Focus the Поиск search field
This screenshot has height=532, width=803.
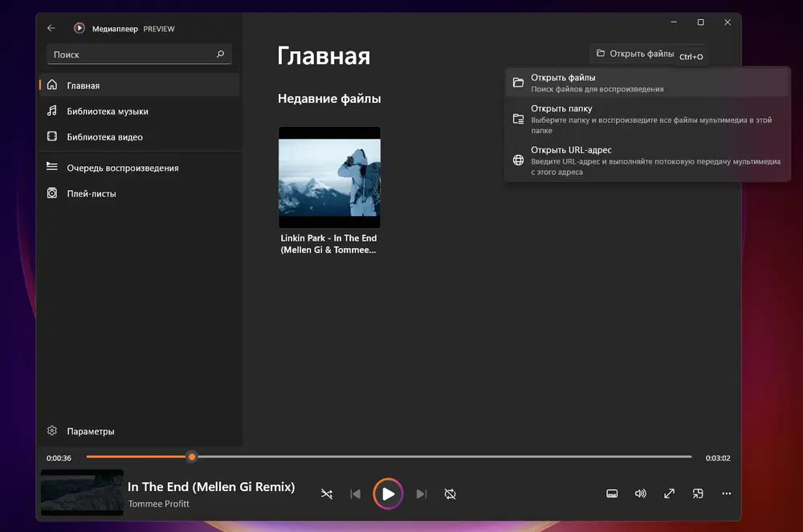(139, 55)
